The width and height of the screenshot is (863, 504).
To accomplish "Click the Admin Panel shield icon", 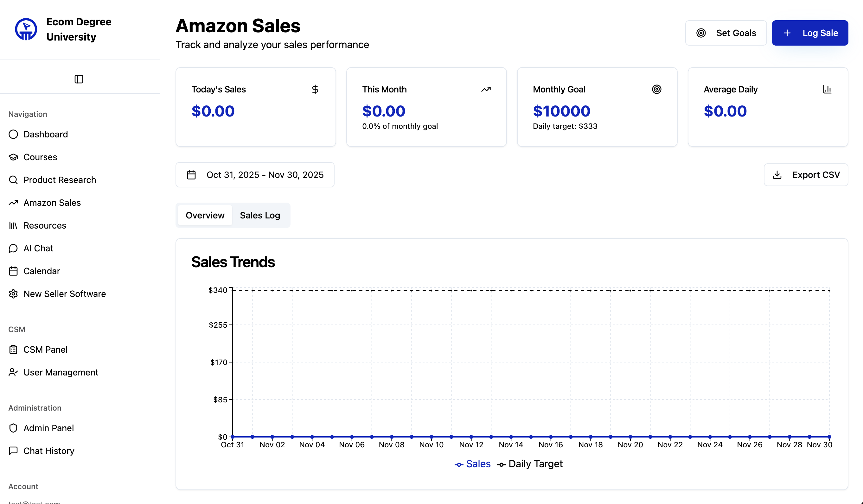I will click(13, 428).
